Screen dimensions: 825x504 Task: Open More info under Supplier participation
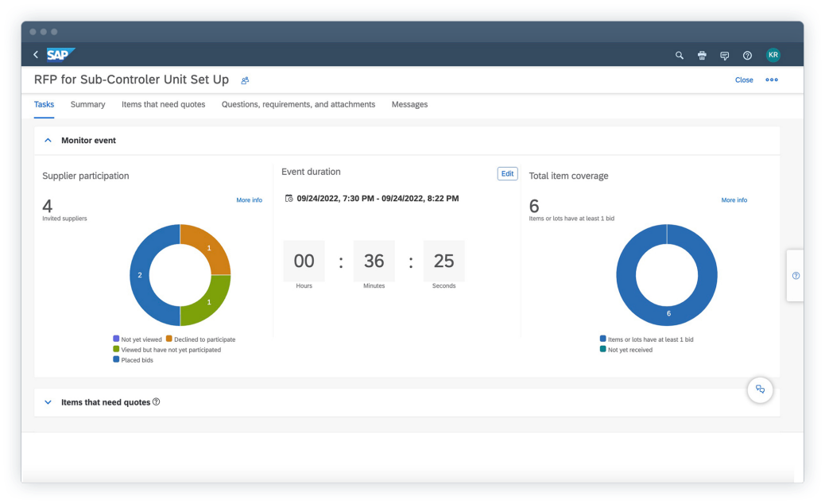tap(249, 200)
